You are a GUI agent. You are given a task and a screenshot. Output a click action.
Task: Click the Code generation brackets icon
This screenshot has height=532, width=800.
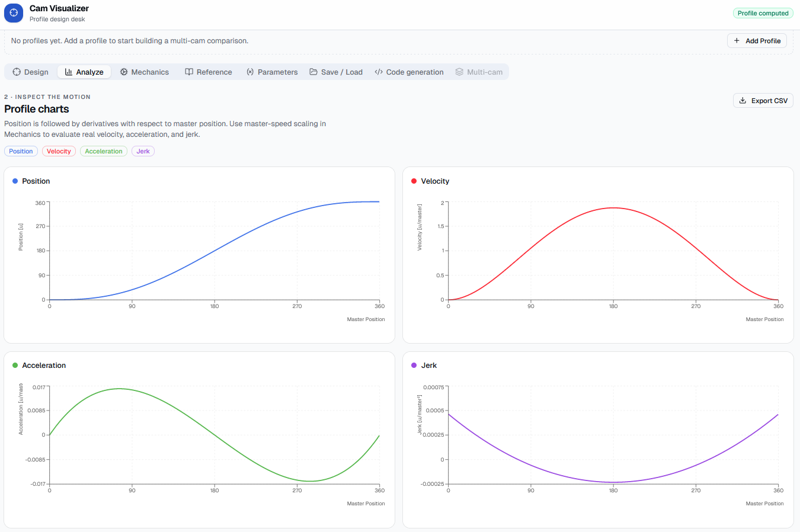point(379,72)
